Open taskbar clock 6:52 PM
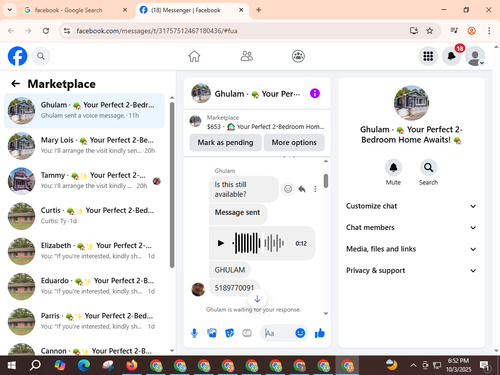This screenshot has width=500, height=375. [459, 365]
